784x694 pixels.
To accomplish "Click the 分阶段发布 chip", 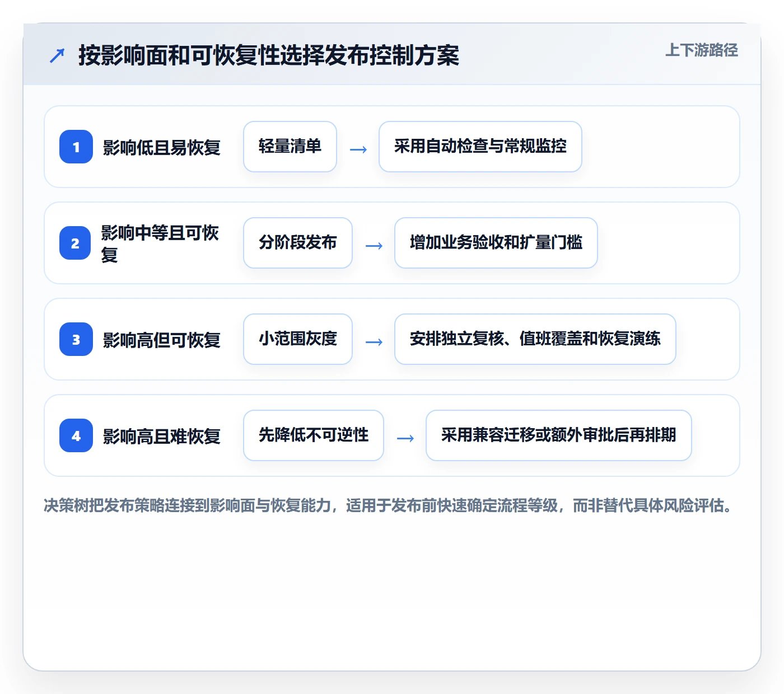I will point(298,243).
